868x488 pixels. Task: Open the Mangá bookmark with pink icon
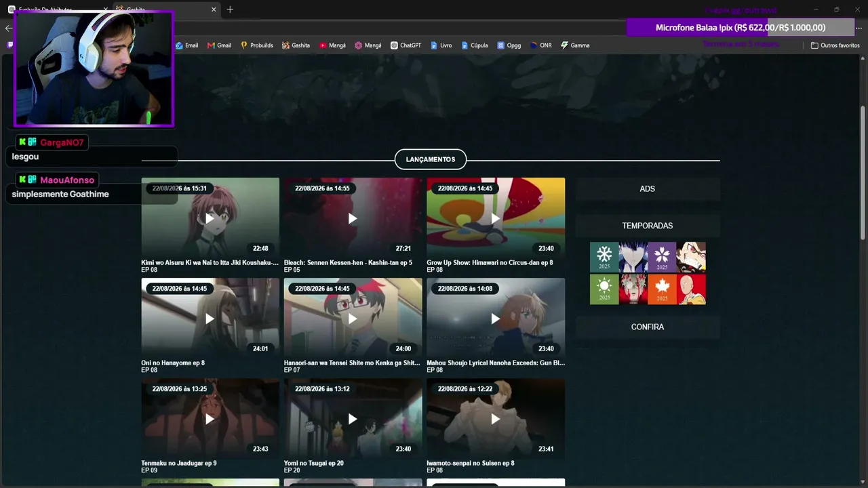[368, 45]
